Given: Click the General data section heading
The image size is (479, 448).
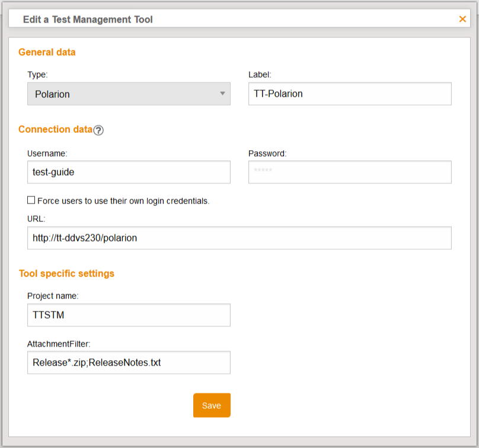Looking at the screenshot, I should pyautogui.click(x=47, y=52).
